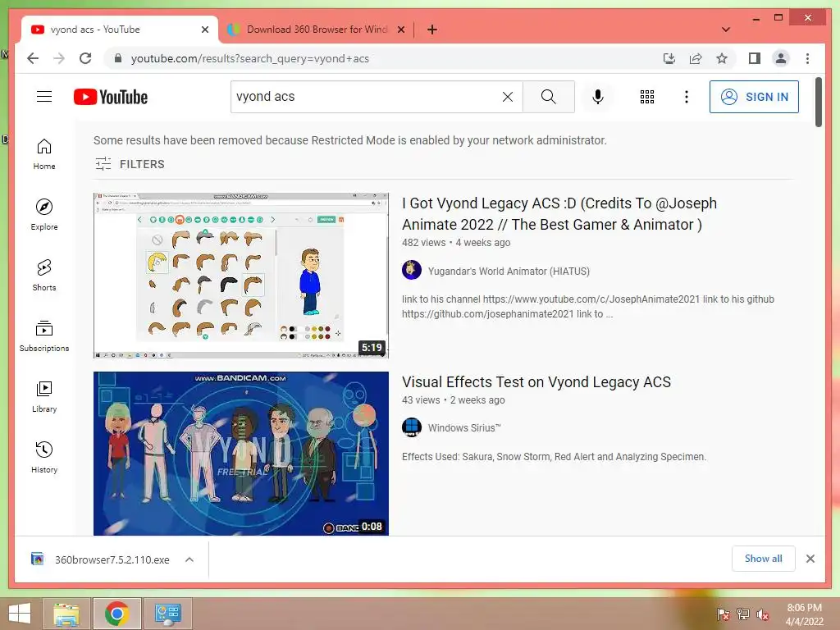This screenshot has height=630, width=840.
Task: Open the FILTERS options
Action: pyautogui.click(x=130, y=164)
